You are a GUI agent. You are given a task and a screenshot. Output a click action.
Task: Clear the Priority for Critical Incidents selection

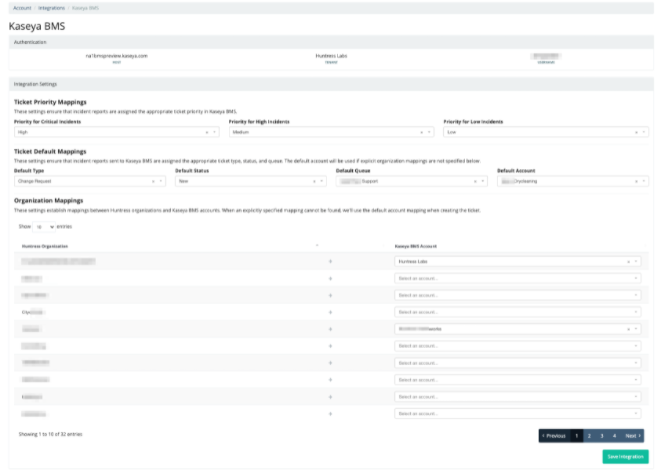(x=207, y=132)
